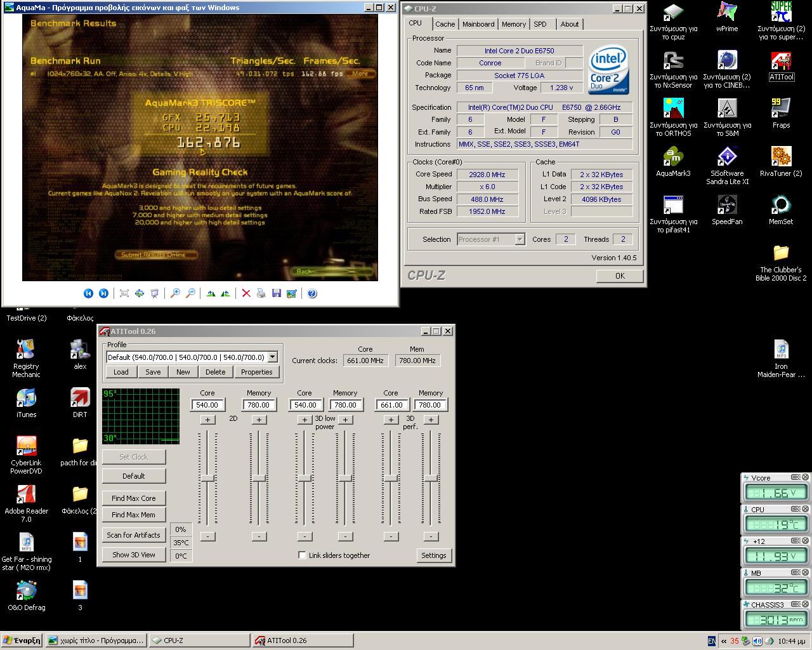This screenshot has width=812, height=650.
Task: Select the RivaTuner (2) desktop icon
Action: click(x=781, y=162)
